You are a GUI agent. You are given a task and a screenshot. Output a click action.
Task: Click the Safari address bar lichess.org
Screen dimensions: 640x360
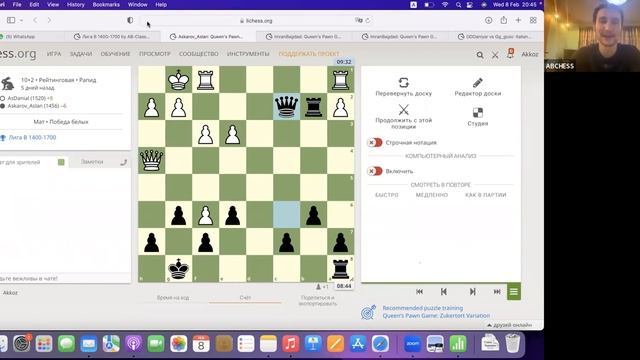click(256, 20)
